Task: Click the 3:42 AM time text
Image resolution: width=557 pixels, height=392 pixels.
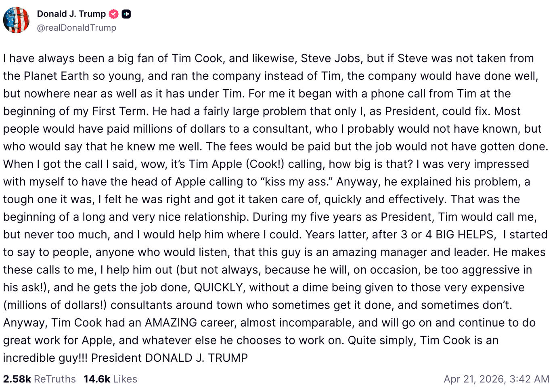Action: pos(529,379)
